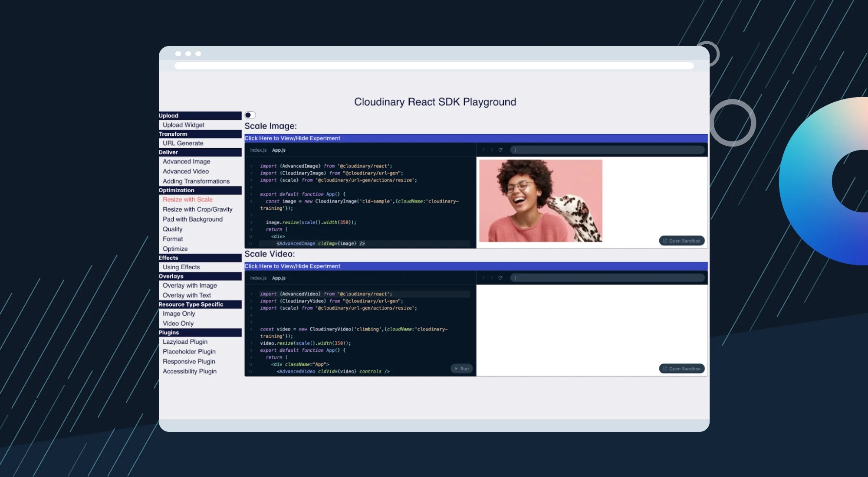Click the back navigation arrow above image preview
868x477 pixels.
coord(485,150)
